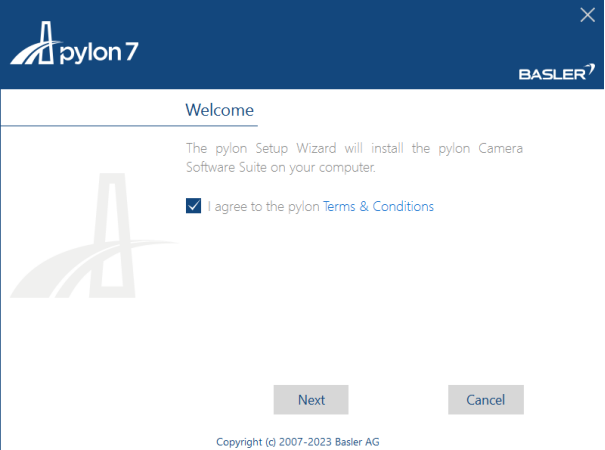This screenshot has width=605, height=450.
Task: Select the Welcome heading
Action: pos(220,110)
